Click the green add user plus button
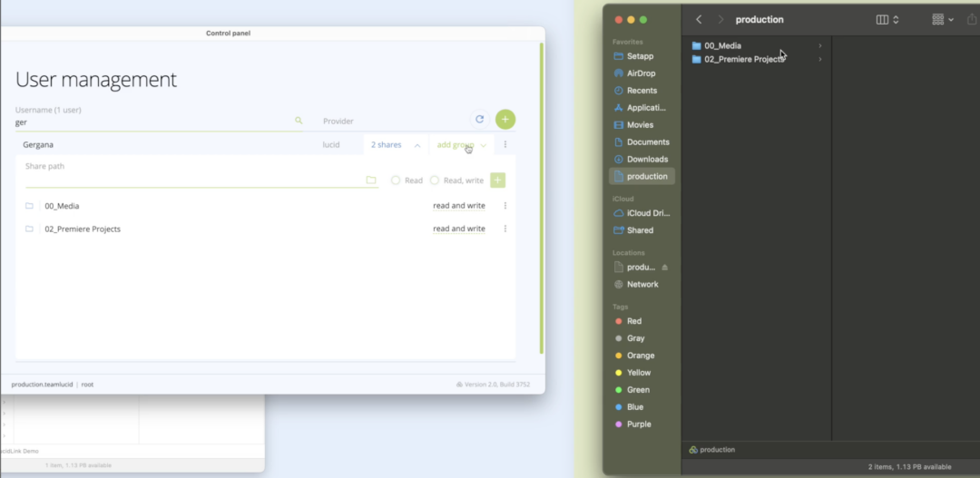 point(505,120)
